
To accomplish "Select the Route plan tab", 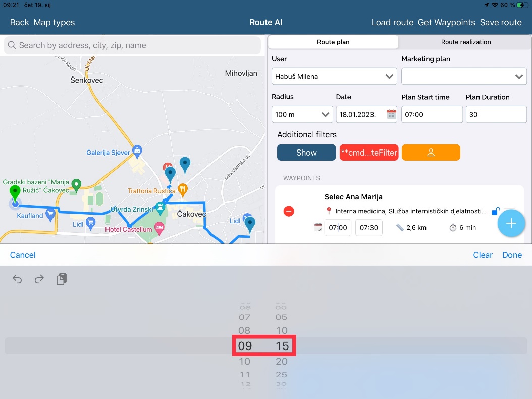I will tap(333, 42).
